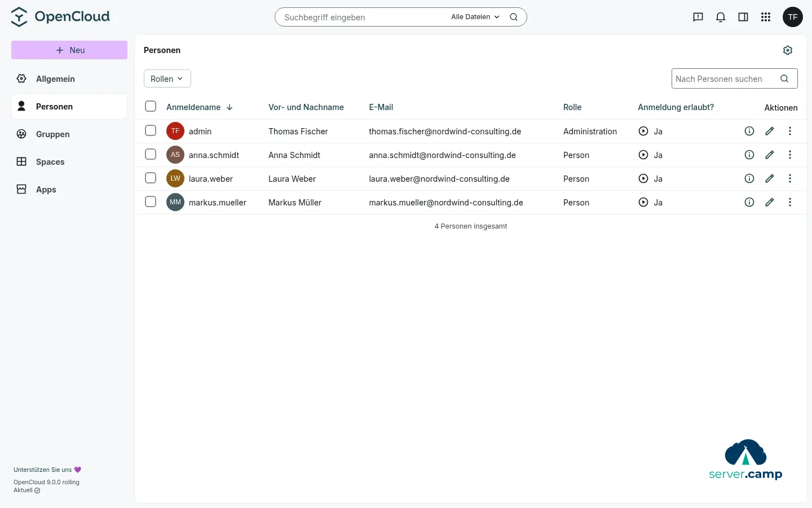
Task: Edit anna.schmidt using pencil icon
Action: (x=770, y=155)
